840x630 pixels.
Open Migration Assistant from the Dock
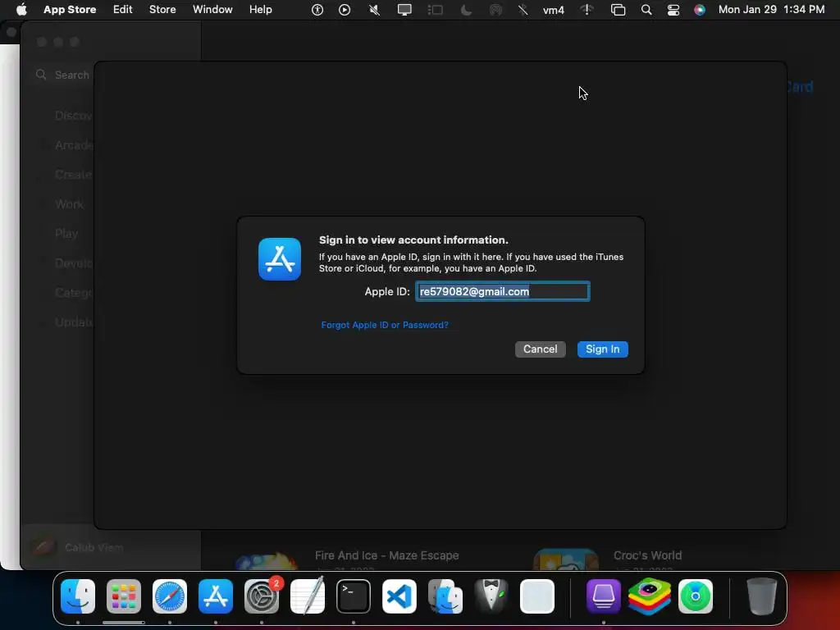tap(445, 596)
